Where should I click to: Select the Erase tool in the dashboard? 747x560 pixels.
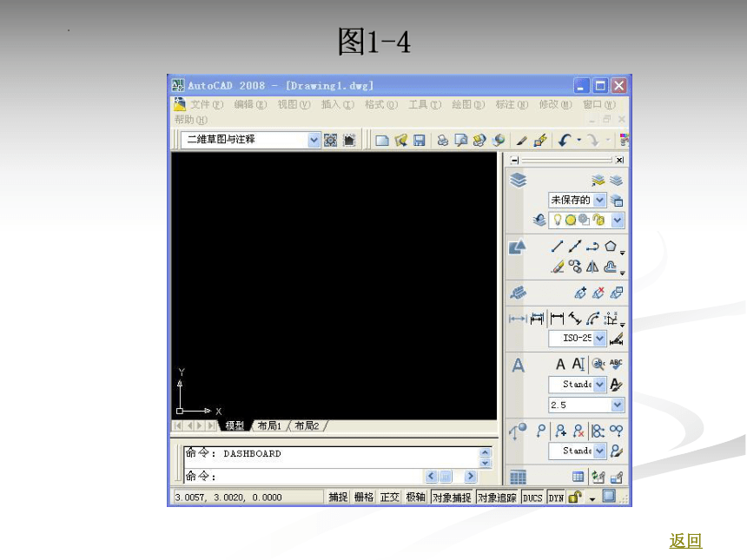(x=557, y=267)
